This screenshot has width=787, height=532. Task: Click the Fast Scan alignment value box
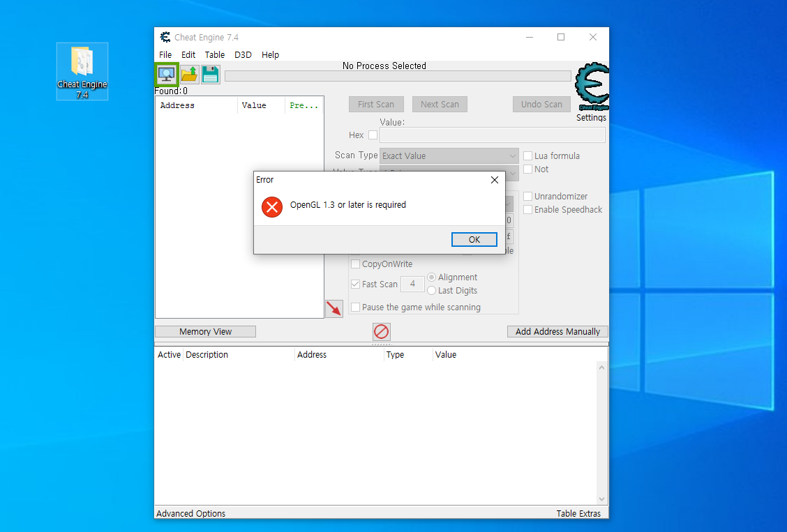pos(412,284)
